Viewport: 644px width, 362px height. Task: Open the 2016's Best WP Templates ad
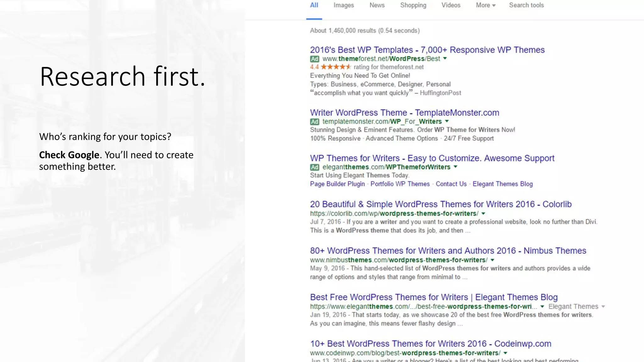pyautogui.click(x=427, y=50)
